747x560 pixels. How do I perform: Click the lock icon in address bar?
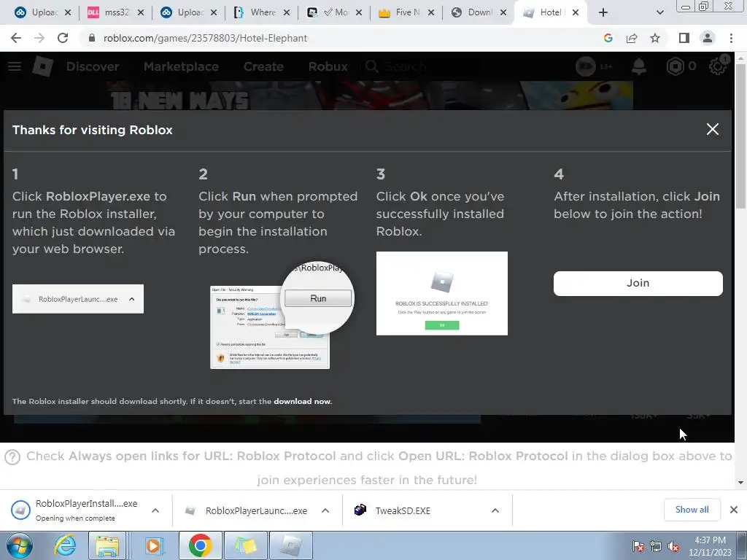point(92,38)
